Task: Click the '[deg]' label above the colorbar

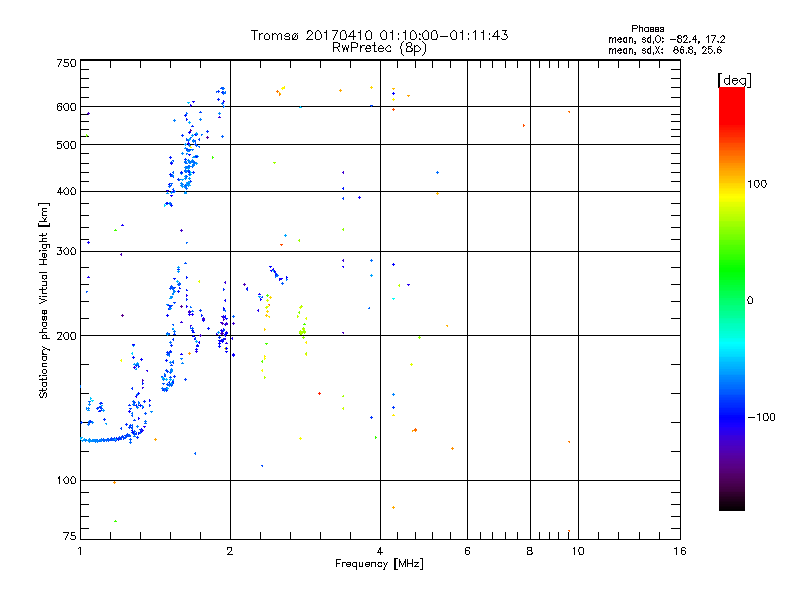Action: click(x=734, y=80)
